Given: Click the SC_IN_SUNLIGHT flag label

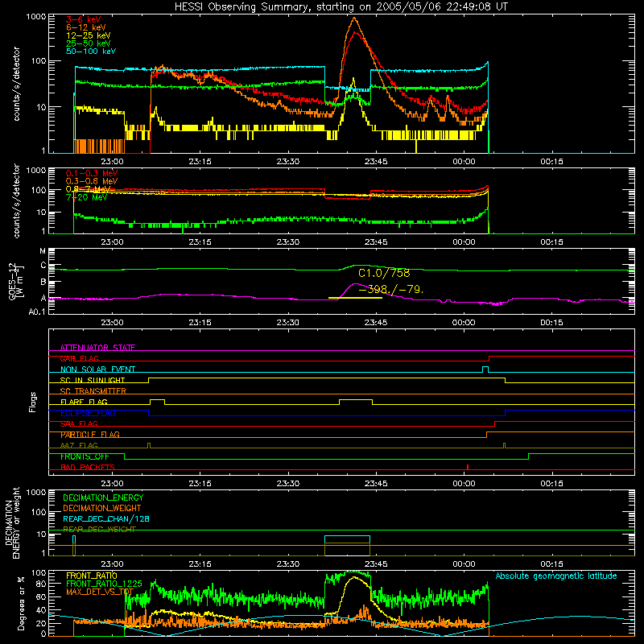Looking at the screenshot, I should (x=93, y=380).
